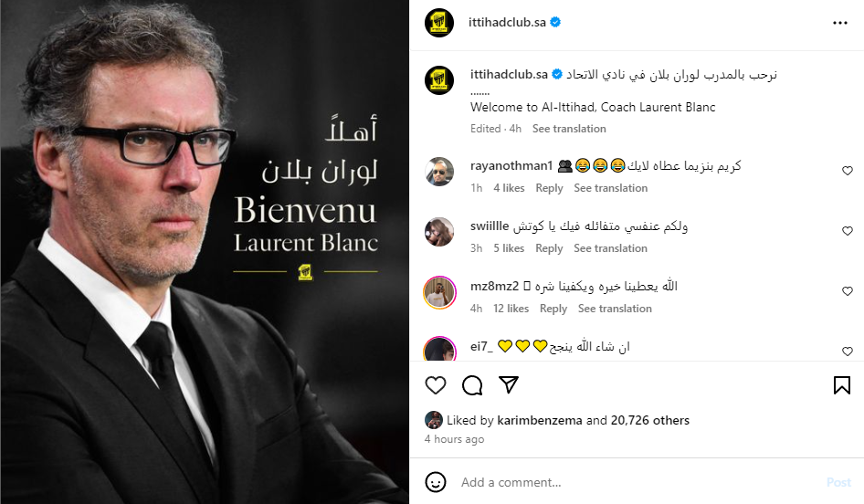
Task: Like ei7_'s comment heart
Action: [x=848, y=351]
